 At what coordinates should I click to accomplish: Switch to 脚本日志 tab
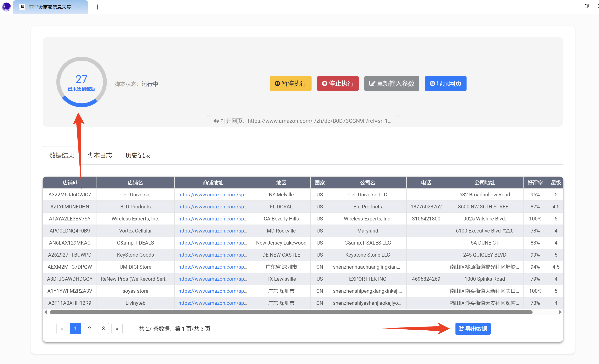100,155
